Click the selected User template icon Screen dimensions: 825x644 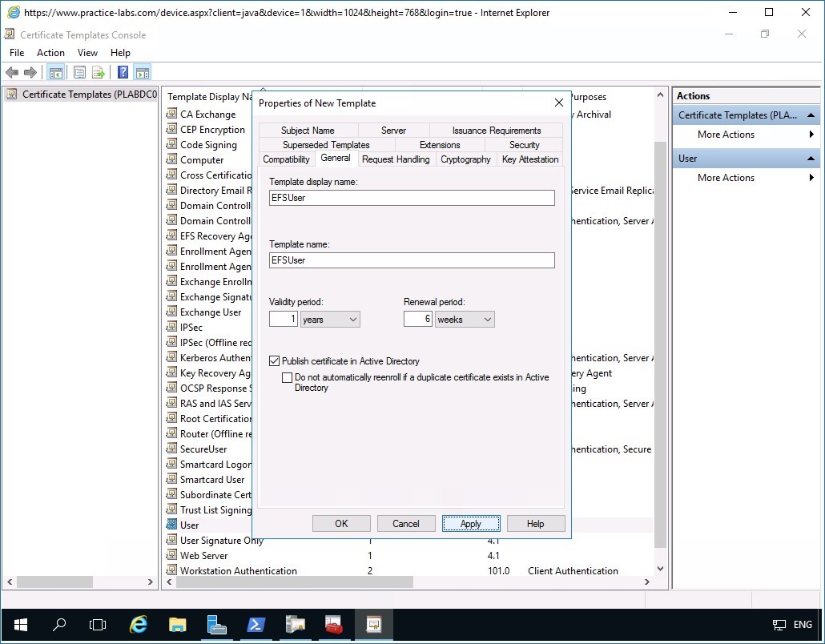[171, 525]
